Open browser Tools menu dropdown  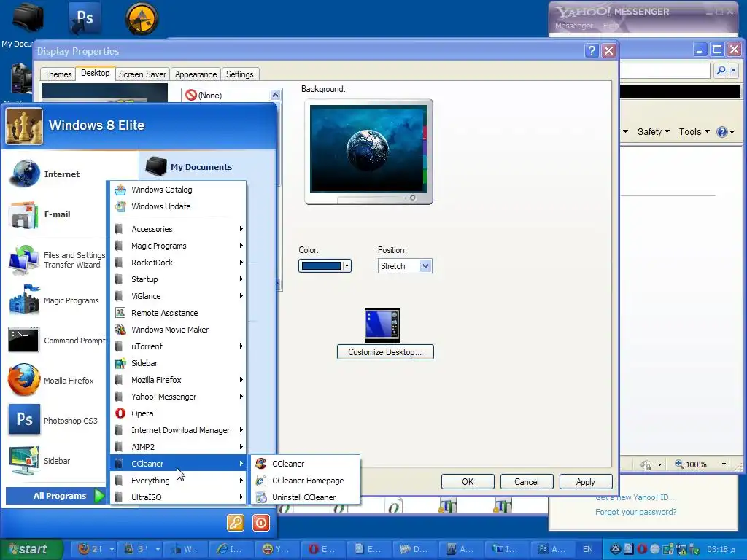pyautogui.click(x=694, y=131)
